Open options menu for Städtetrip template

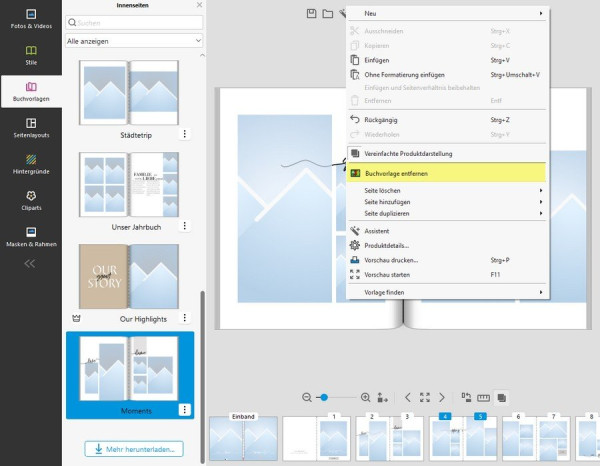tap(184, 134)
